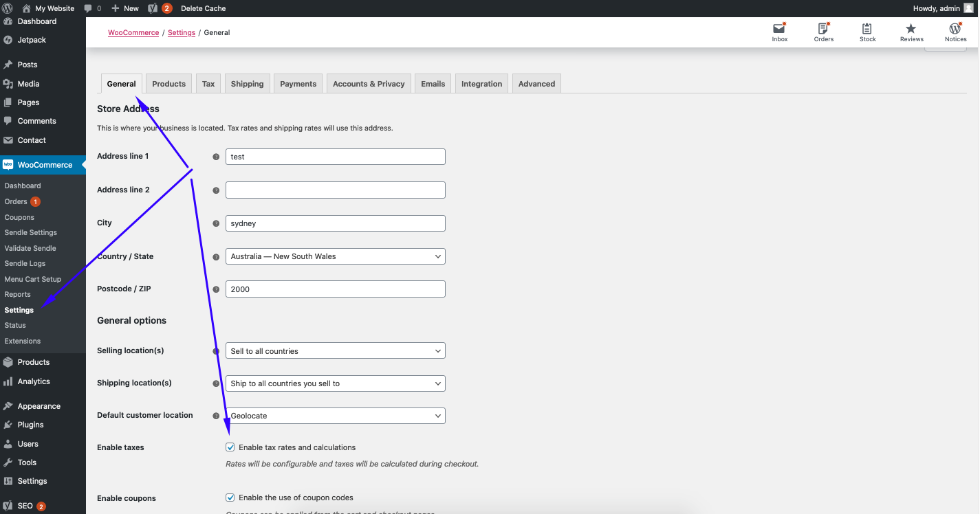Switch to the Payments tab

pos(298,84)
